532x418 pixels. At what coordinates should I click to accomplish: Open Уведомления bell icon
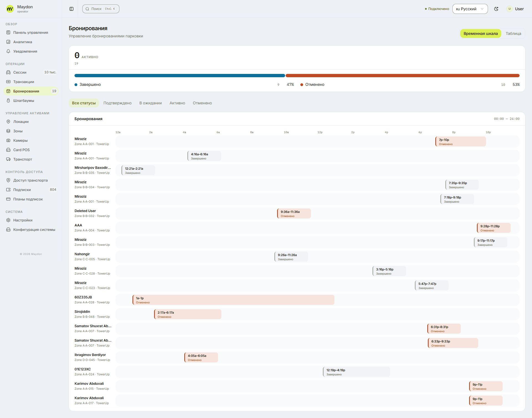[8, 51]
